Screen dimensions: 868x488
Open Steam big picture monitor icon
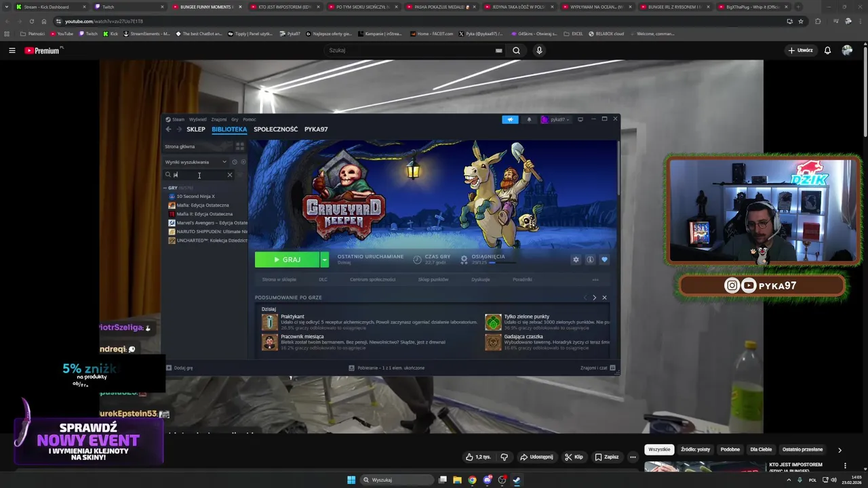point(580,119)
